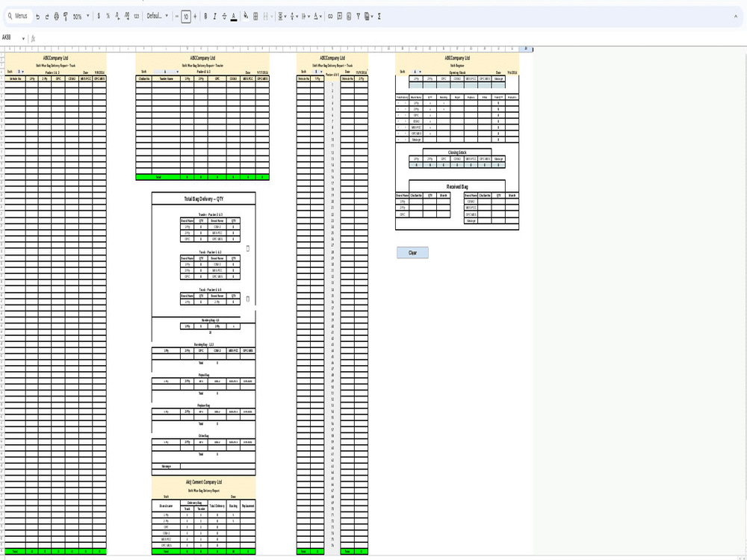
Task: Open the Filter views icon
Action: point(368,16)
